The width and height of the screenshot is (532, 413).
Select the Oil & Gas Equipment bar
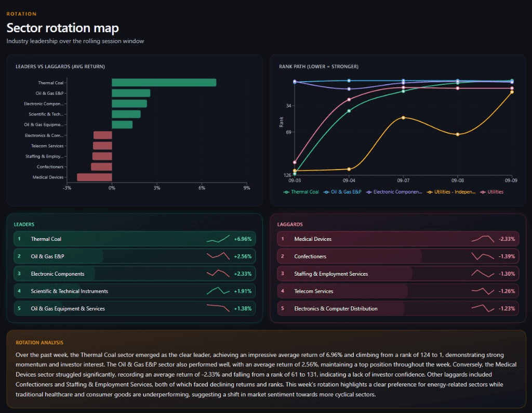pos(122,125)
